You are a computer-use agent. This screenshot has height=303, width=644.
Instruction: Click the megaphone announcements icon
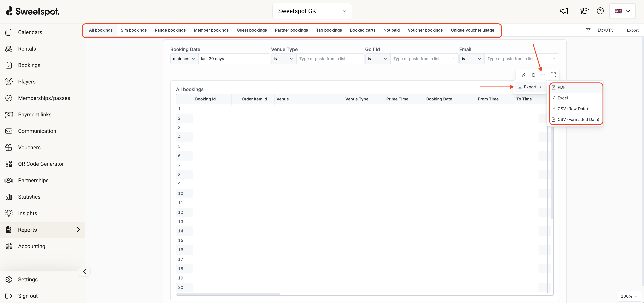[x=564, y=11]
